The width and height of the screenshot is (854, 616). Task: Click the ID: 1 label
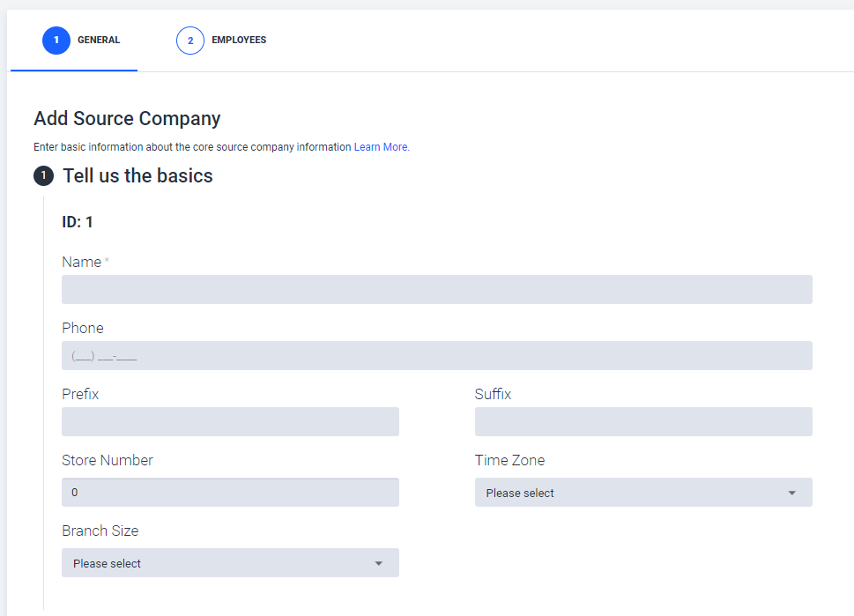point(78,222)
